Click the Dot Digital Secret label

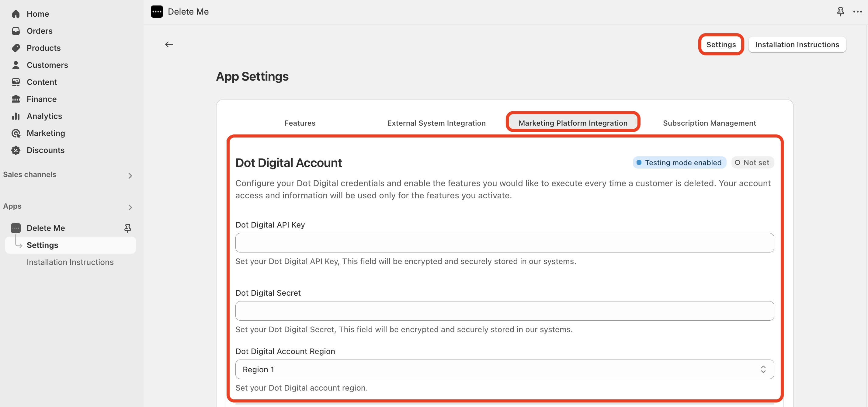pyautogui.click(x=268, y=293)
